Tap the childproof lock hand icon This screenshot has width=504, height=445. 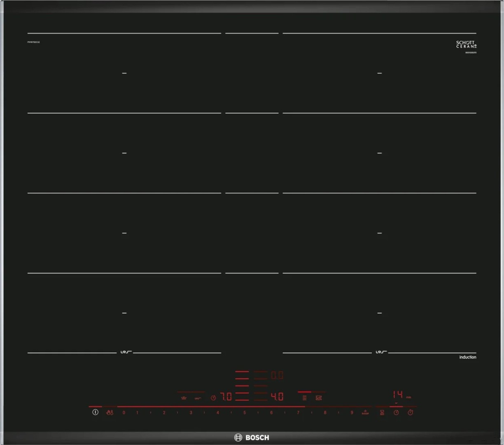(110, 412)
